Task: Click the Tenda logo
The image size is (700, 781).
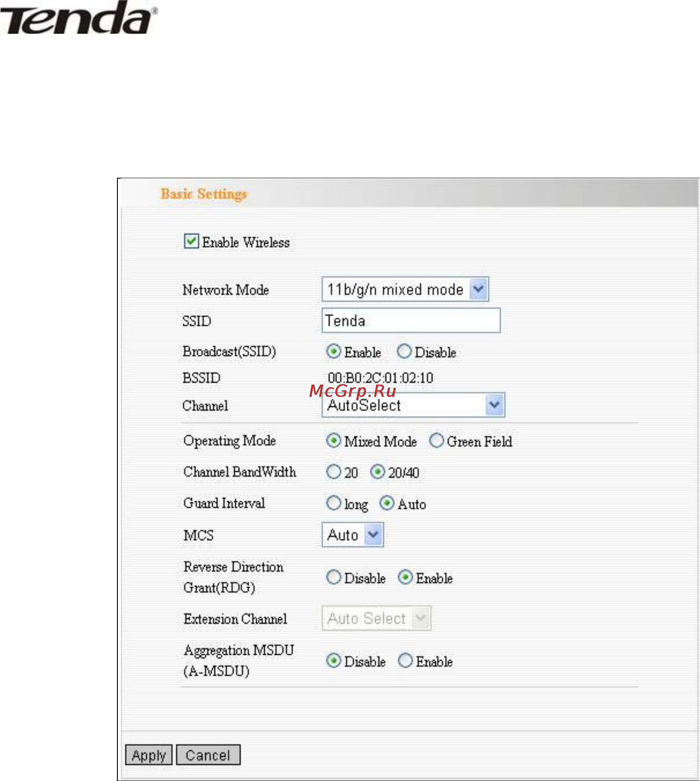Action: tap(78, 18)
